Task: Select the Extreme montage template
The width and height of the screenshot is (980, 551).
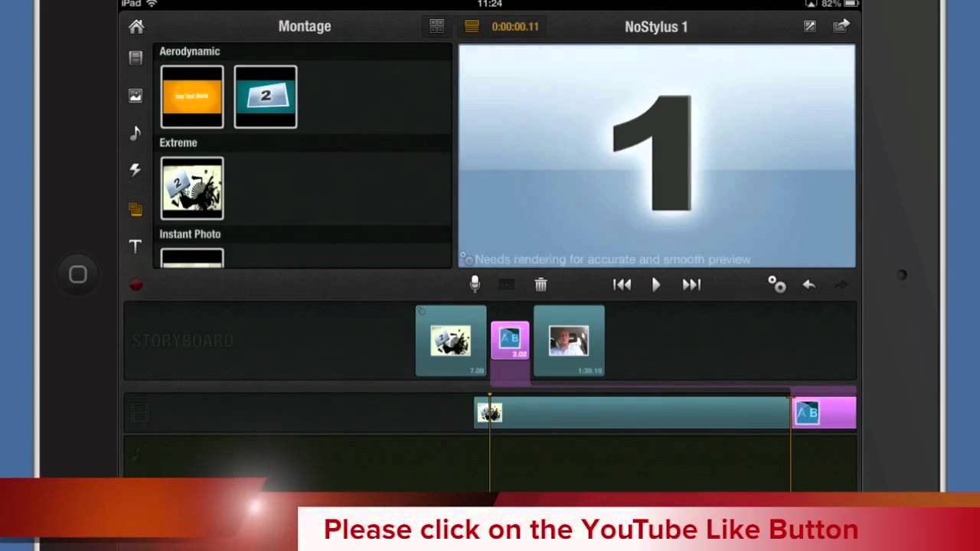Action: click(192, 188)
